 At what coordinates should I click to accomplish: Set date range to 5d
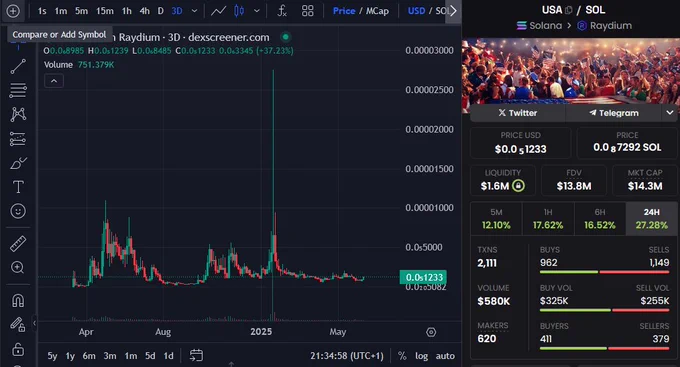click(x=150, y=356)
